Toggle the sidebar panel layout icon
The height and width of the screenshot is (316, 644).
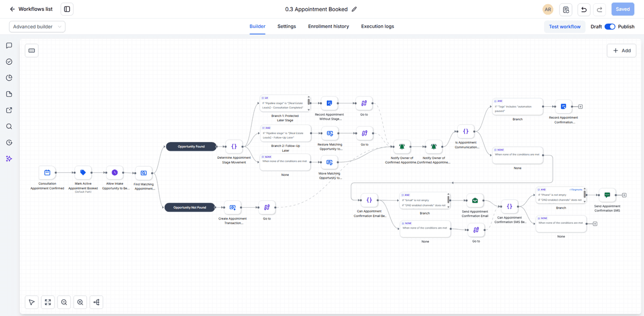coord(67,9)
